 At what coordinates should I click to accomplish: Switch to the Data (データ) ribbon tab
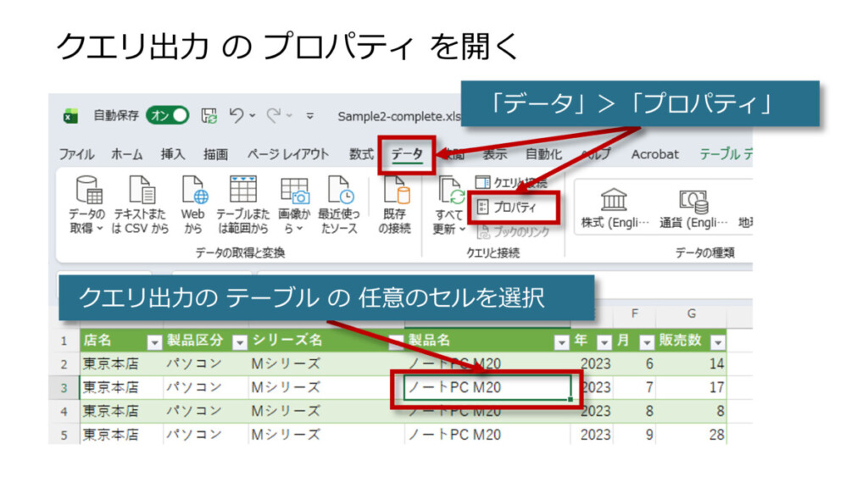tap(407, 154)
